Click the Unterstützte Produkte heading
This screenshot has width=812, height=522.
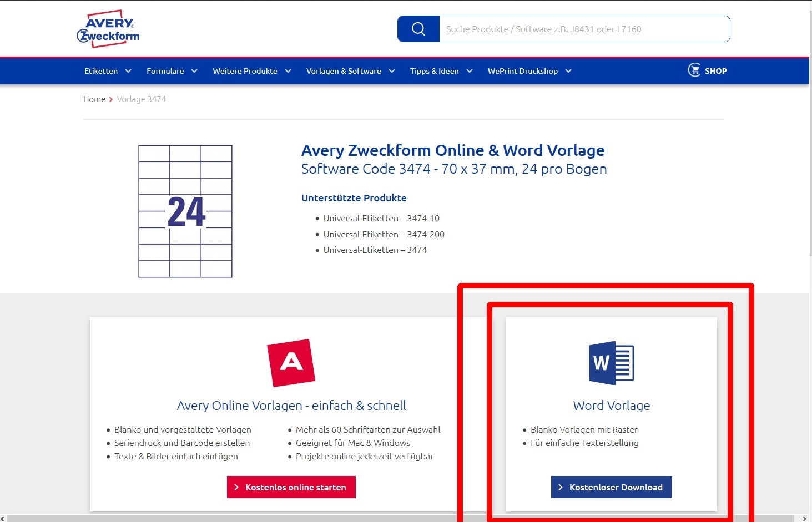click(x=354, y=198)
